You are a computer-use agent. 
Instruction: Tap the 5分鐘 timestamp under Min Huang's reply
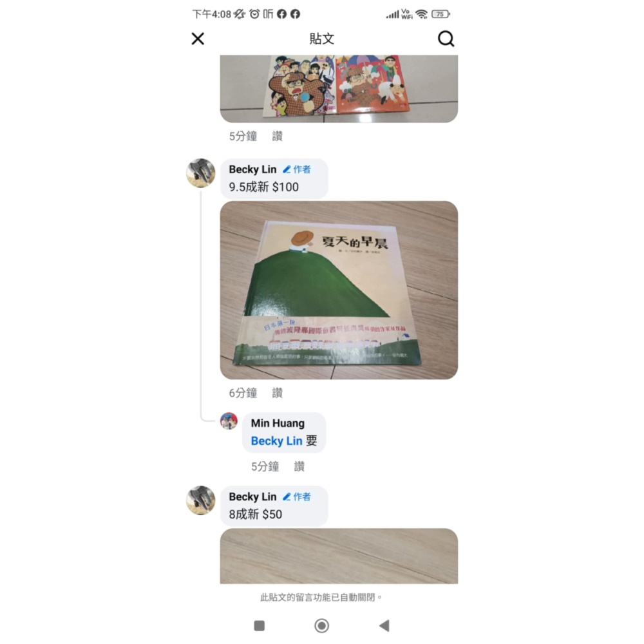pos(265,466)
